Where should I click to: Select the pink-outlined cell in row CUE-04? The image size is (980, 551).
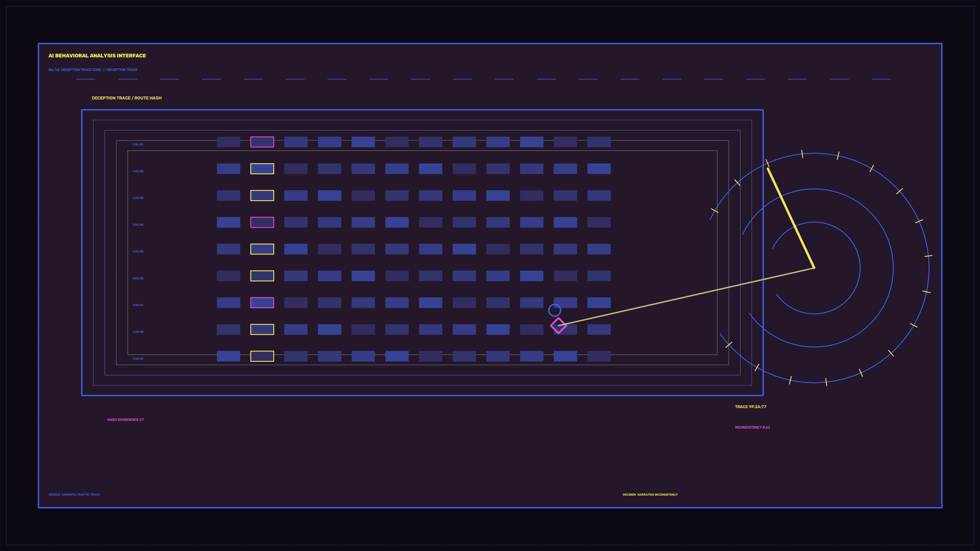click(x=262, y=222)
